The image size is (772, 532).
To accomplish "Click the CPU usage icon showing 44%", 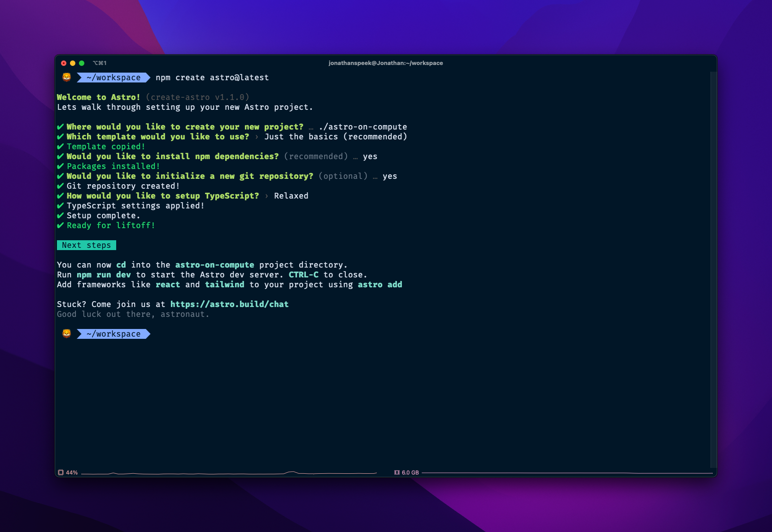I will [61, 472].
